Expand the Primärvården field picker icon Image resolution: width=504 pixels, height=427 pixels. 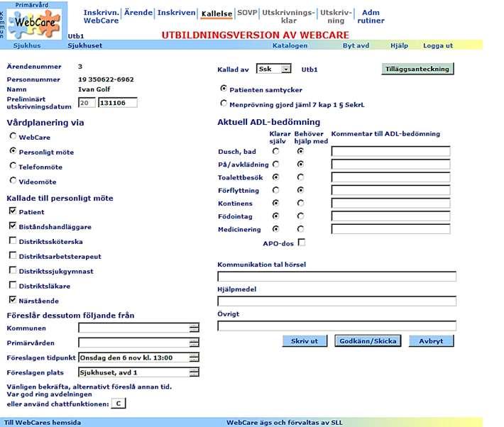tap(194, 343)
